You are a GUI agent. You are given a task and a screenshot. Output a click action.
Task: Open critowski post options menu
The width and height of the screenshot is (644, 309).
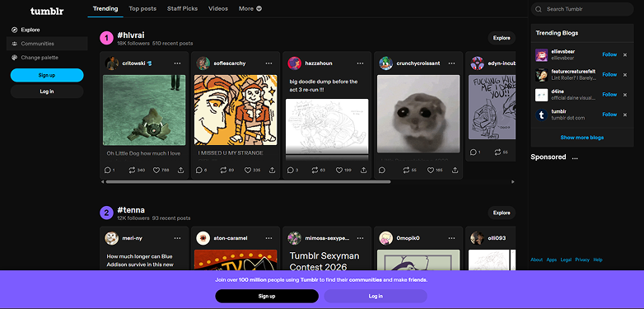click(177, 63)
